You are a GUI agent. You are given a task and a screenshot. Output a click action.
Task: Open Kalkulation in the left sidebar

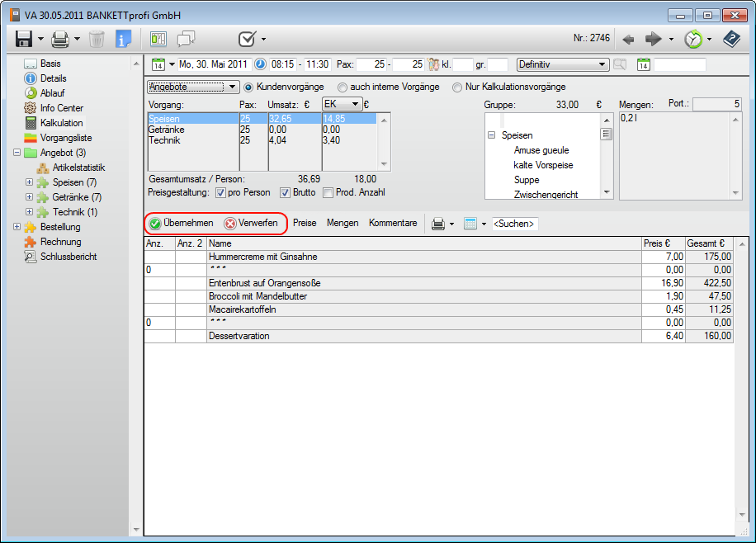(x=61, y=123)
